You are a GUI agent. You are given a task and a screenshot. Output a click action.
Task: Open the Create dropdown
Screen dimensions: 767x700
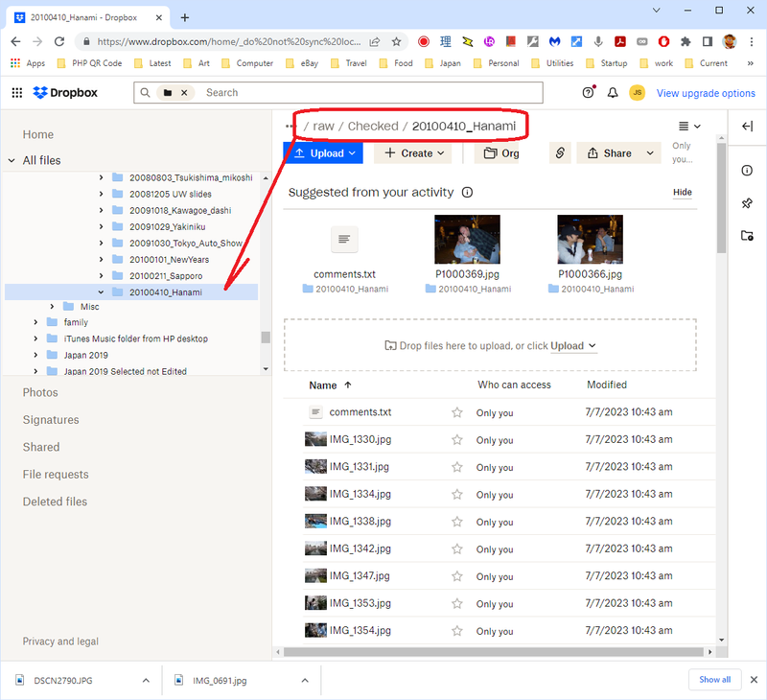click(x=415, y=153)
